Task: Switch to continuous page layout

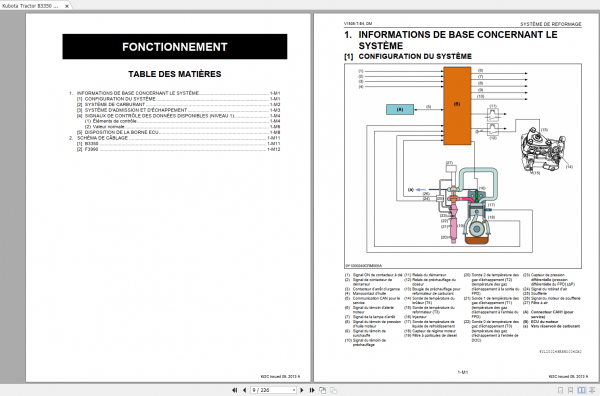Action: point(571,390)
